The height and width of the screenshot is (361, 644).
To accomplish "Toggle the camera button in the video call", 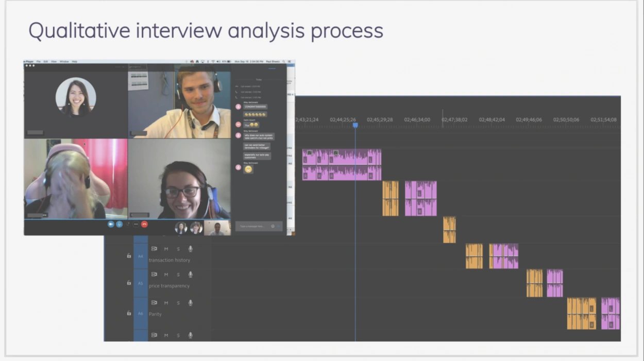I will coord(111,225).
